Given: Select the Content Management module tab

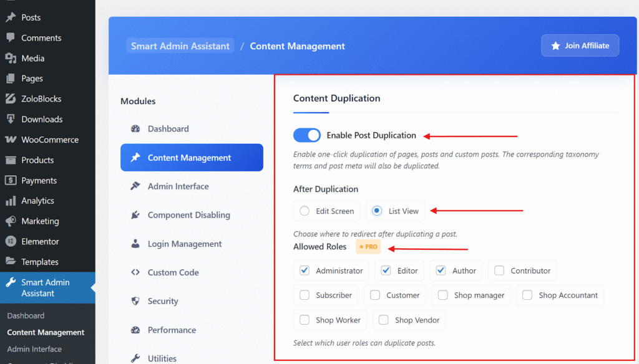Looking at the screenshot, I should coord(192,158).
